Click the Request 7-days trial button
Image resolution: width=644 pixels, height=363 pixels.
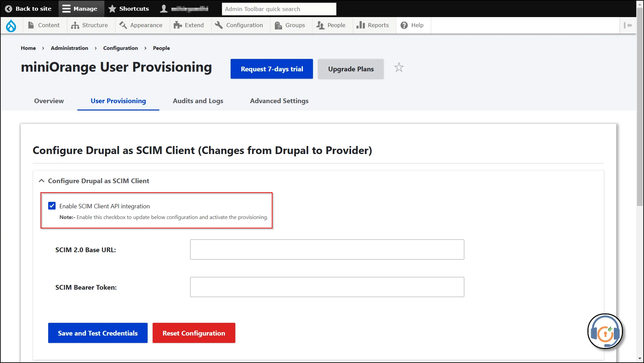pos(271,69)
